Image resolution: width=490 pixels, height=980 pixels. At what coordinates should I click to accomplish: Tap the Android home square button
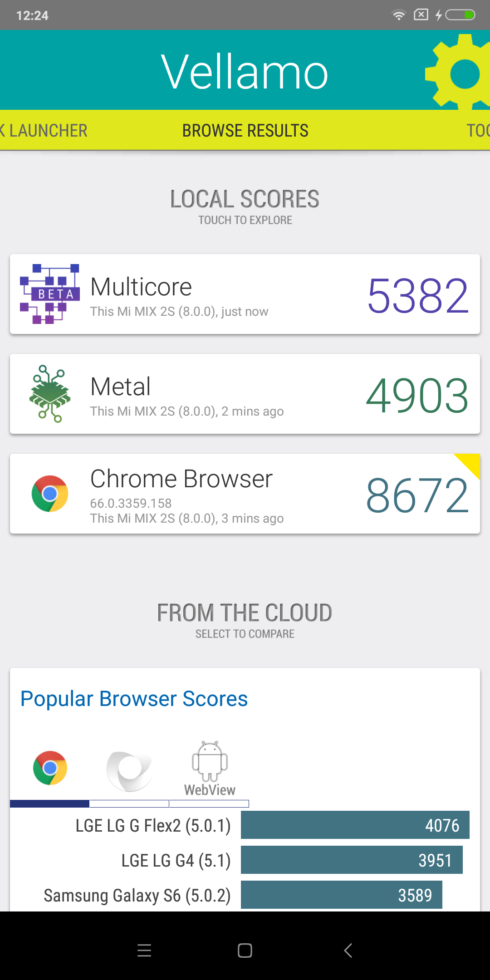click(245, 950)
